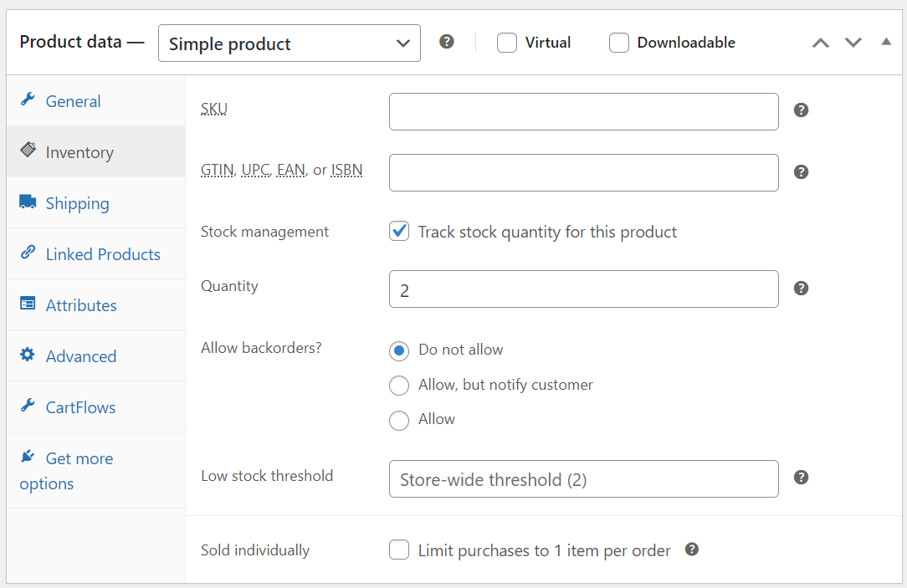The width and height of the screenshot is (907, 588).
Task: Collapse the Product data panel
Action: [886, 42]
